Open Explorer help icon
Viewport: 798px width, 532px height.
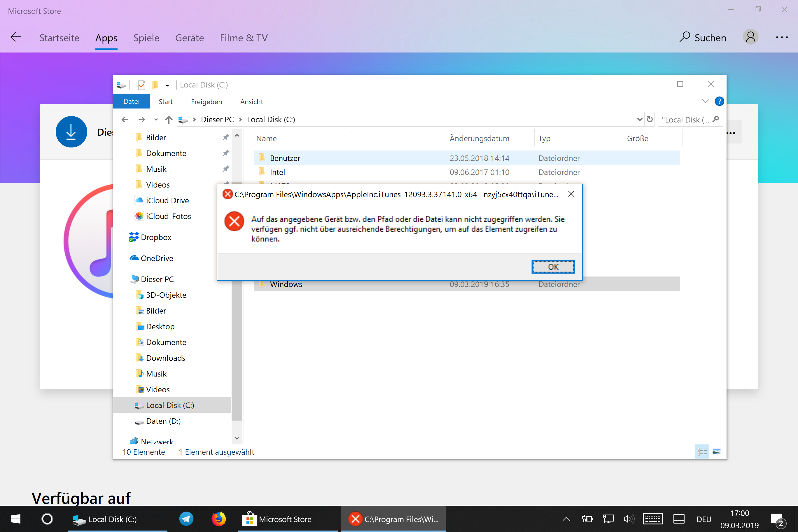(x=719, y=101)
